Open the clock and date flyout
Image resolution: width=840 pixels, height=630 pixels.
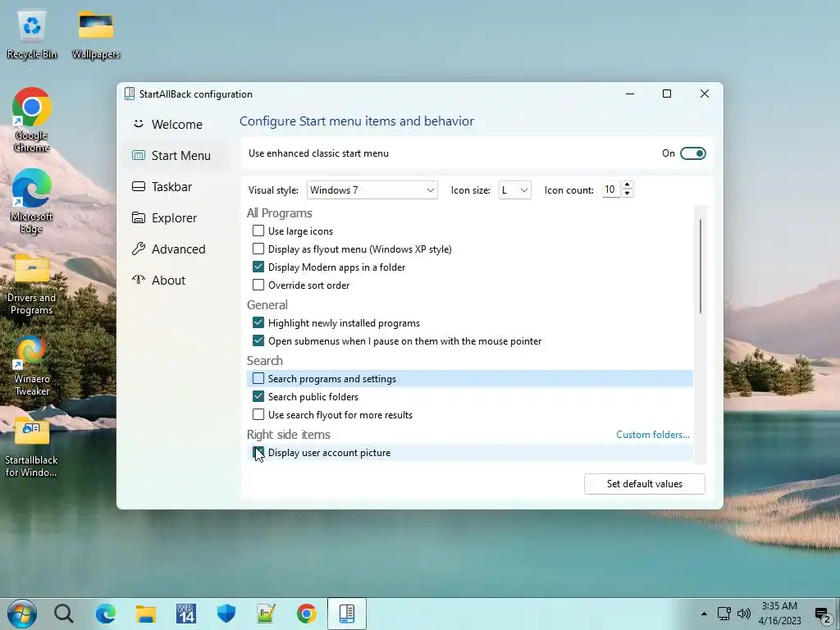tap(779, 614)
